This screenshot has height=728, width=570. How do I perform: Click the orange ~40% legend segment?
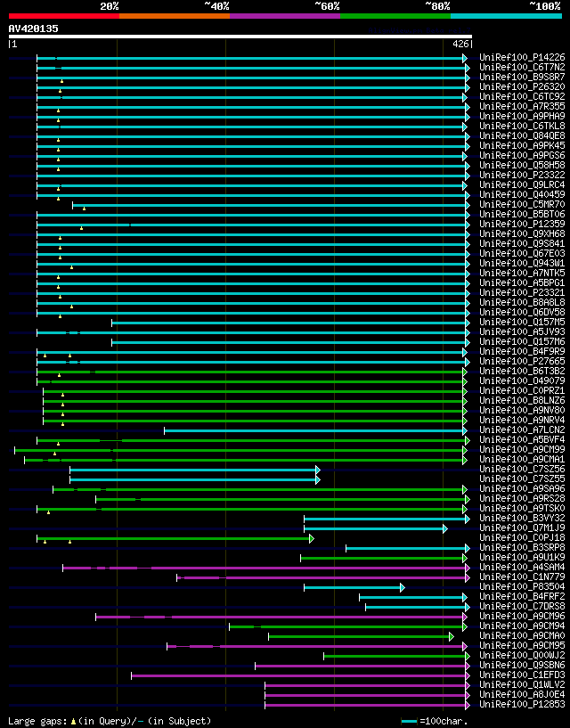pos(175,16)
